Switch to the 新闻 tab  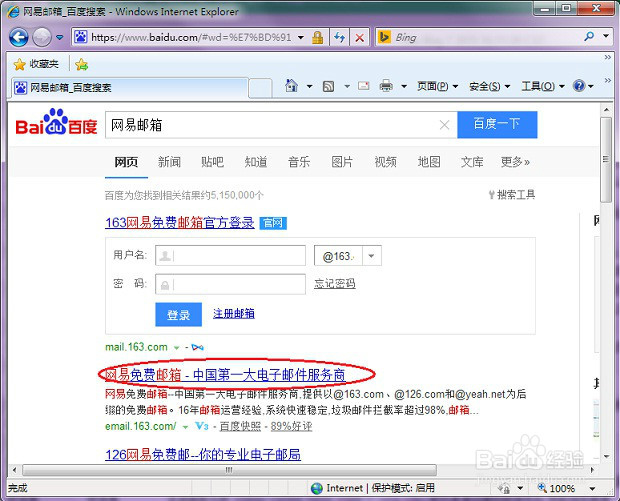(169, 162)
